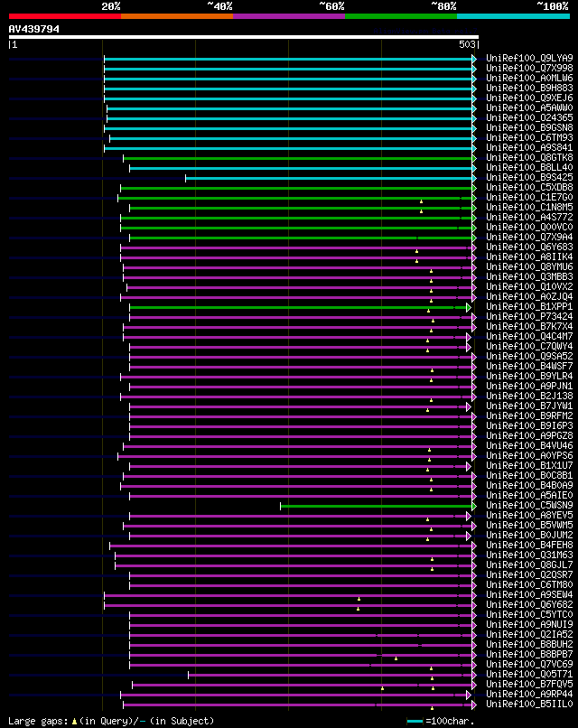Click the orange ~40% identity legend segment
The width and height of the screenshot is (578, 728).
pyautogui.click(x=177, y=16)
